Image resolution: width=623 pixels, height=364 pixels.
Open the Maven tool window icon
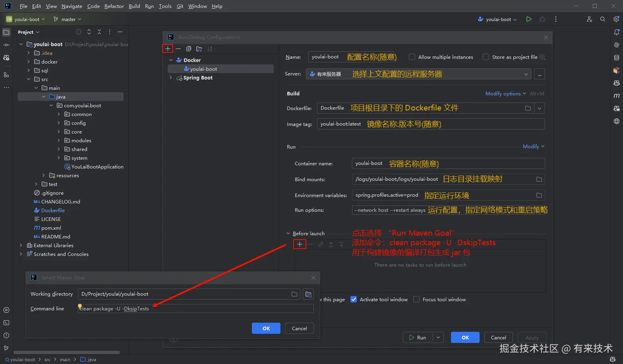click(617, 96)
